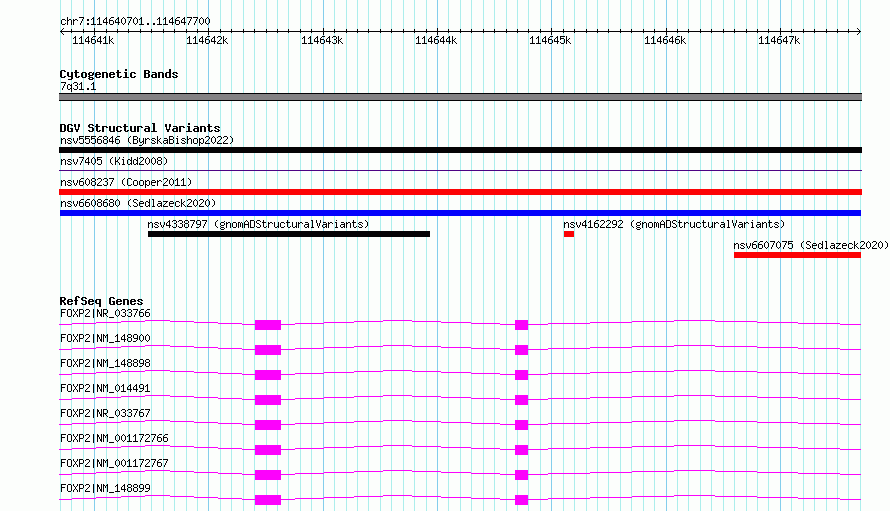Click the 114647k ruler tick label
This screenshot has height=511, width=890.
coord(779,40)
